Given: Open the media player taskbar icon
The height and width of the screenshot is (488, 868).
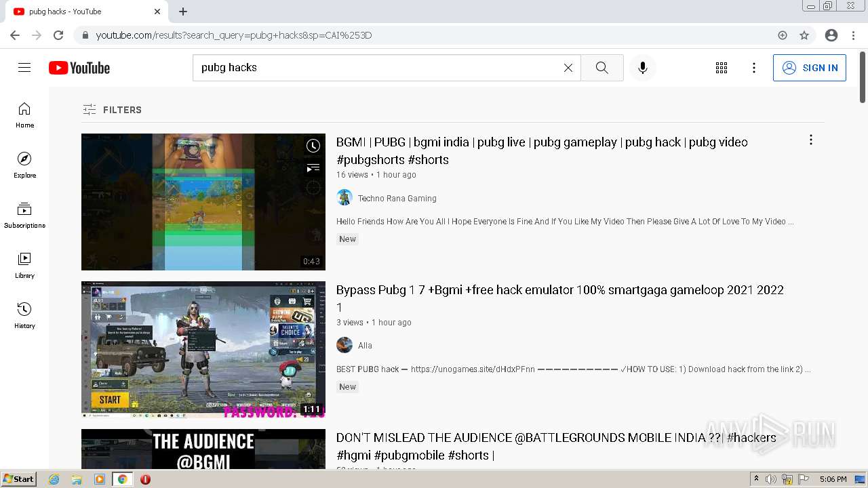Looking at the screenshot, I should click(100, 479).
